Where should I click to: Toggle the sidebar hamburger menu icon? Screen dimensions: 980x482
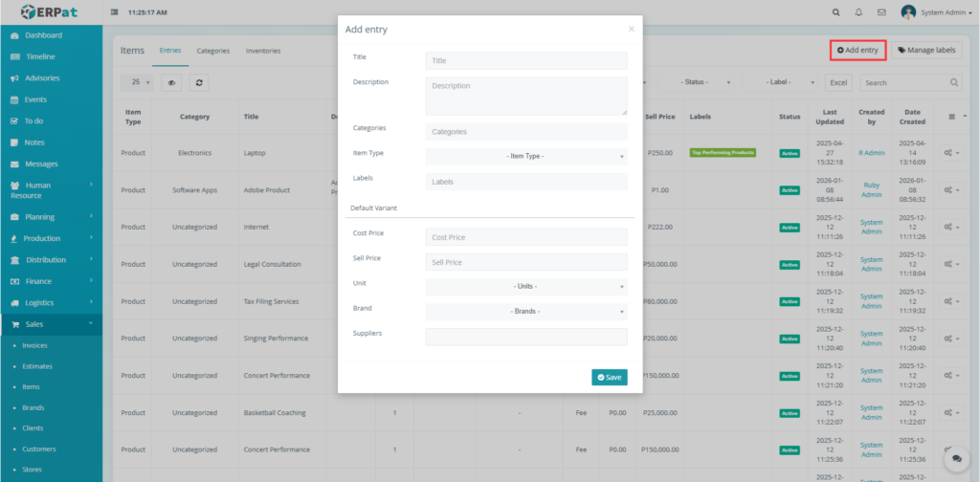(115, 12)
